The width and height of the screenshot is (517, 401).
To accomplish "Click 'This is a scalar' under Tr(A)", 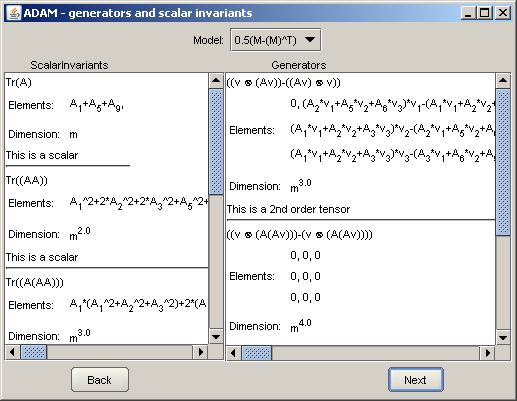I will click(x=42, y=155).
